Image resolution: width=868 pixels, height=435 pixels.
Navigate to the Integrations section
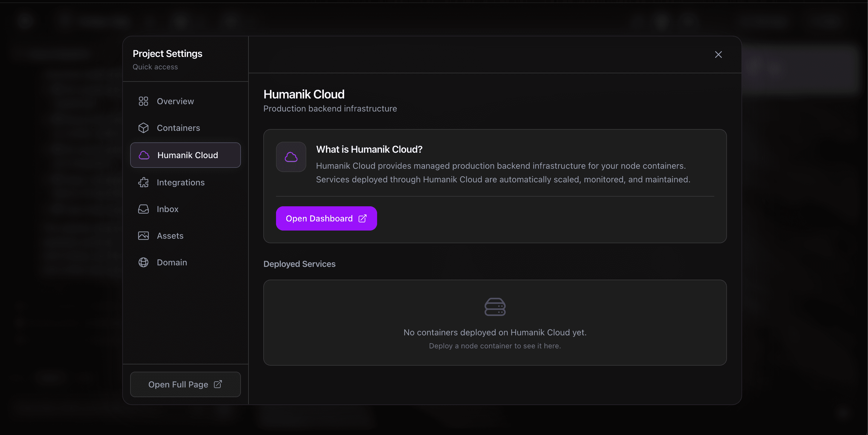click(x=181, y=182)
